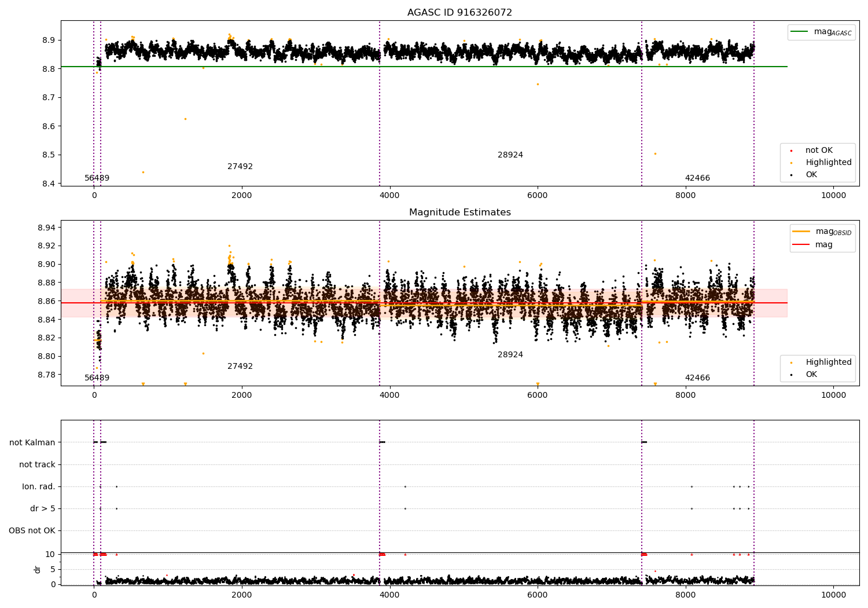Click the mag AGASC legend label text

(x=833, y=32)
